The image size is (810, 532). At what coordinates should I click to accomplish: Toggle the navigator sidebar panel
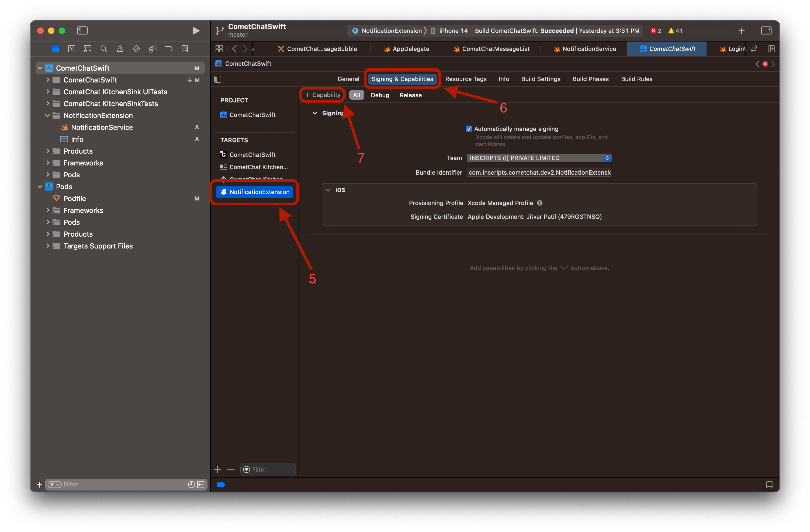pos(82,31)
